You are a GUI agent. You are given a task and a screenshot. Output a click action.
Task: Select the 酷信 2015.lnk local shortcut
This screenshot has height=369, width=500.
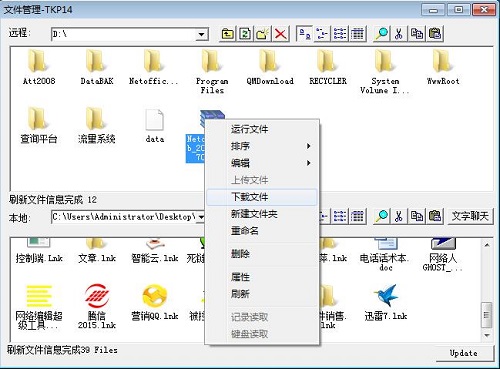(x=97, y=307)
